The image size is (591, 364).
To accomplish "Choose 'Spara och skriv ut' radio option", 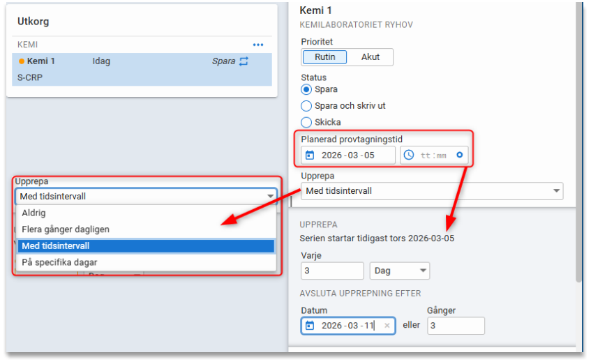I will (306, 106).
